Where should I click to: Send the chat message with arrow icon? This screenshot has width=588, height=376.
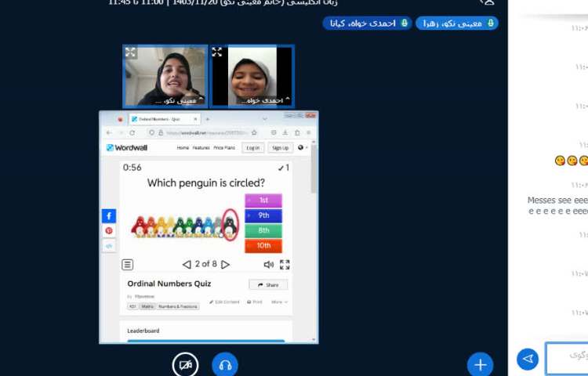528,359
